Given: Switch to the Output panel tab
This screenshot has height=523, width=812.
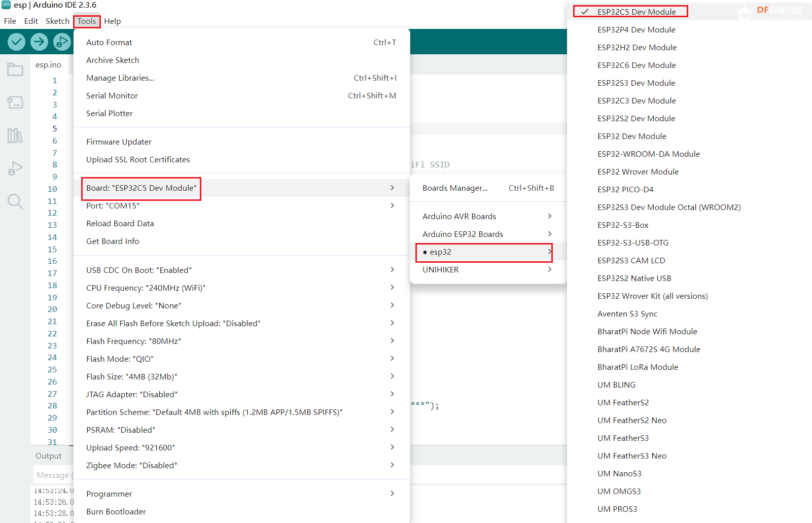Looking at the screenshot, I should coord(48,456).
